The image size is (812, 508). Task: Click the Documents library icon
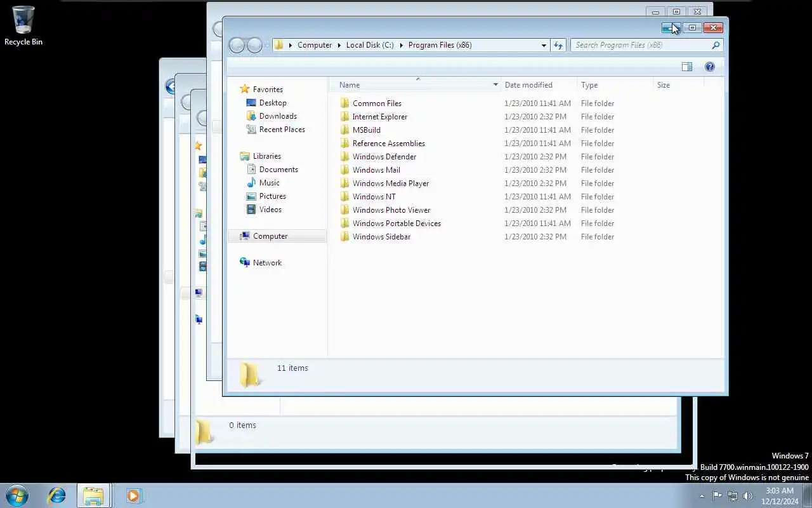pyautogui.click(x=251, y=170)
